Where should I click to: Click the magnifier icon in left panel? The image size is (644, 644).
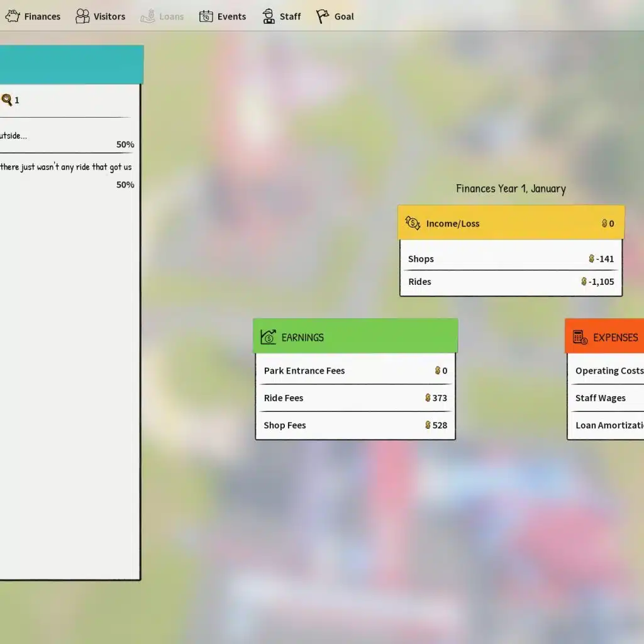pyautogui.click(x=7, y=100)
